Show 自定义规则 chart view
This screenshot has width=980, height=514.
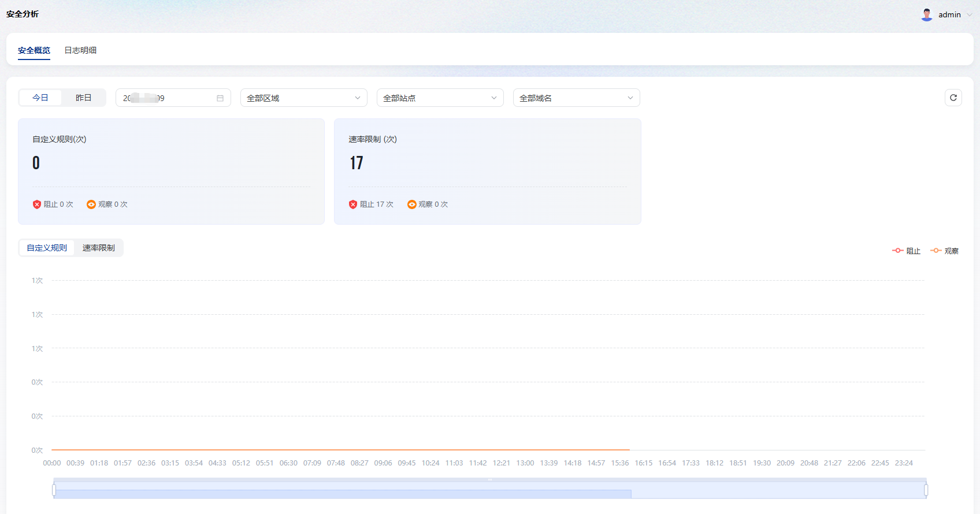[x=47, y=248]
